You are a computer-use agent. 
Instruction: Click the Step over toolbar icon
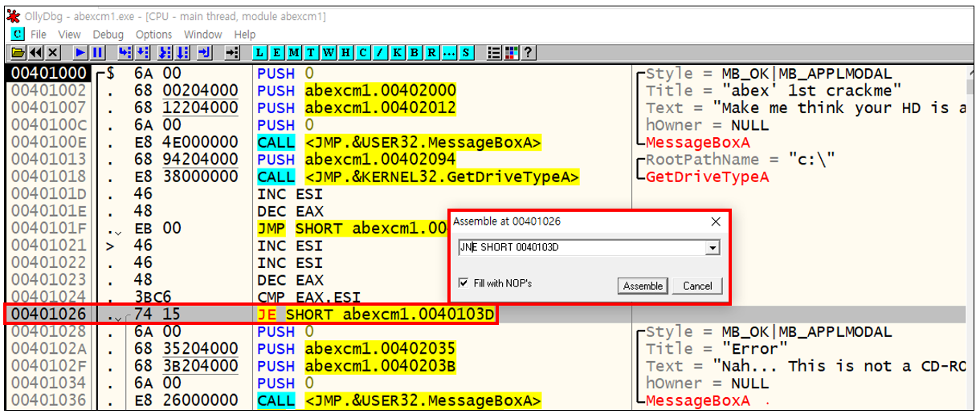142,53
